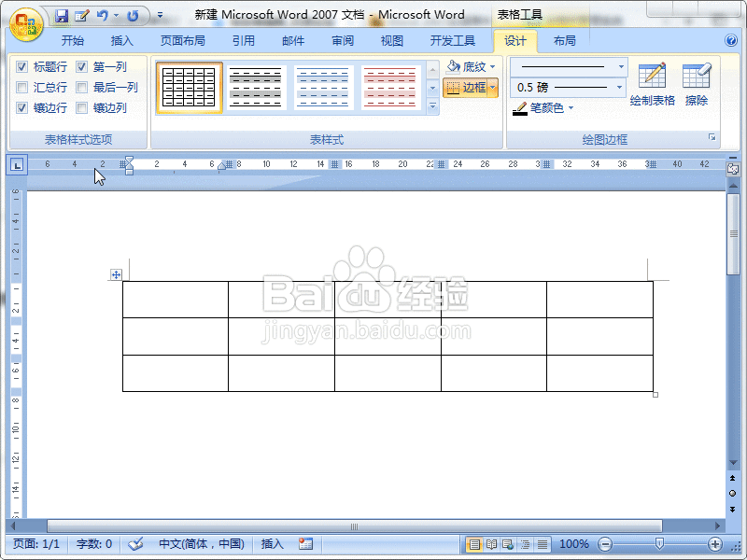Click the horizontal scrollbar thumb
The width and height of the screenshot is (747, 560).
tap(355, 526)
